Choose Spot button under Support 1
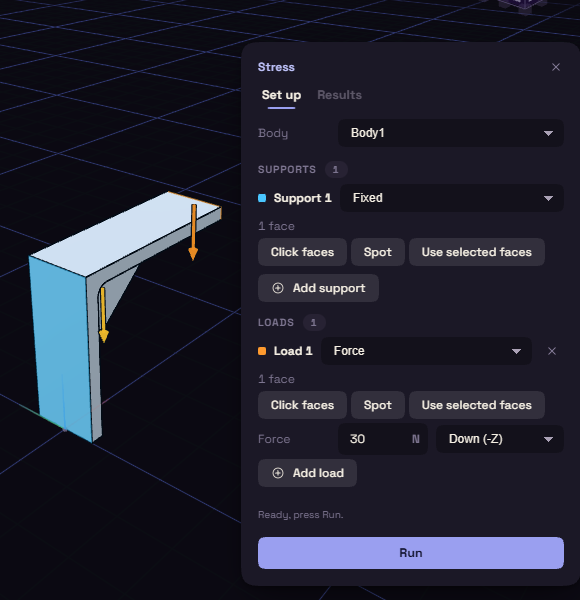This screenshot has width=580, height=600. tap(378, 252)
